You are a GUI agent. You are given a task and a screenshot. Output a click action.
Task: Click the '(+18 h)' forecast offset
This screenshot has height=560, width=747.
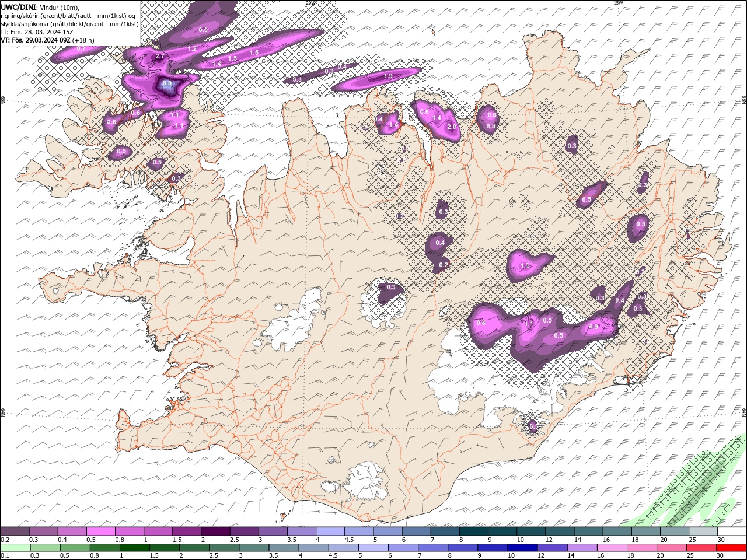click(x=82, y=40)
